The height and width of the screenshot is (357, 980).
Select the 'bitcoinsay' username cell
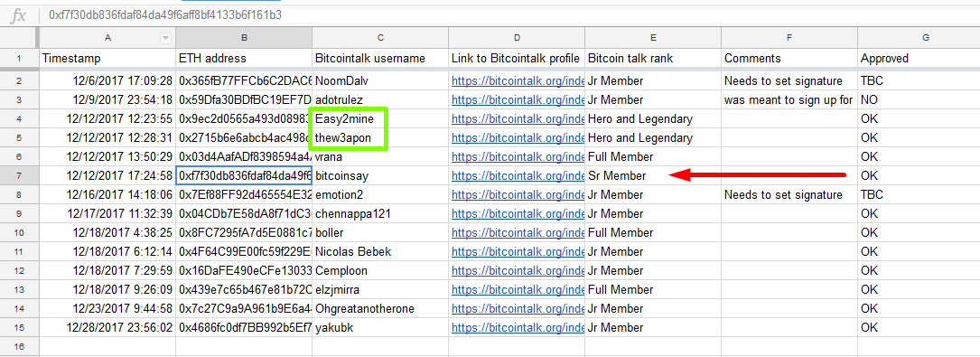[380, 175]
